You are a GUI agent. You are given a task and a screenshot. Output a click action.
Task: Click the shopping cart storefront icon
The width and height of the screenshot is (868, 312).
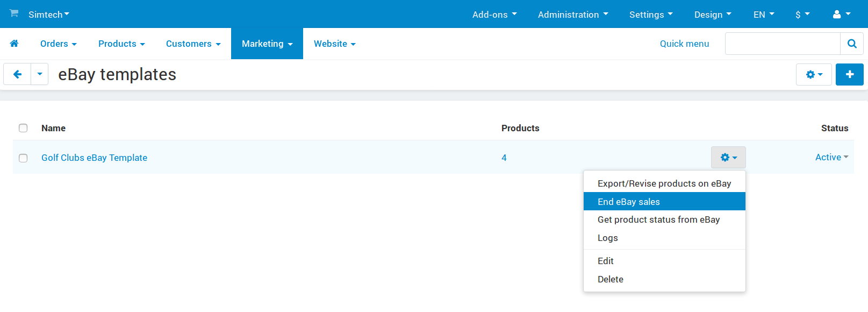point(14,13)
